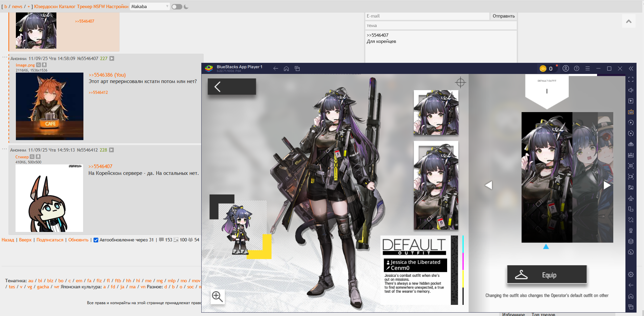
Task: Open the news board link in header
Action: click(x=17, y=6)
